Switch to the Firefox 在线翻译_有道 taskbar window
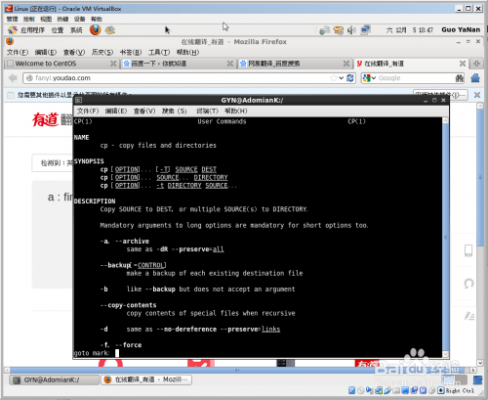The image size is (488, 400). pyautogui.click(x=146, y=380)
